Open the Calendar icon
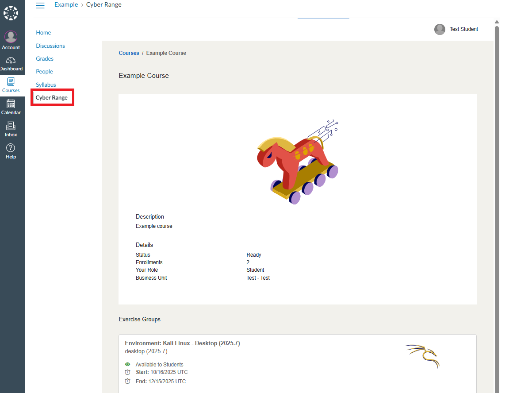 (x=11, y=105)
